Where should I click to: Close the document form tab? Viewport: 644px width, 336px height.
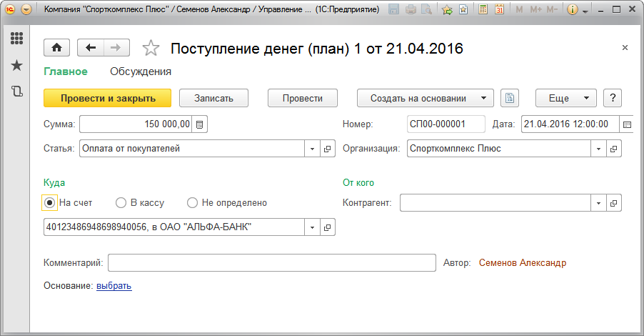(x=625, y=48)
